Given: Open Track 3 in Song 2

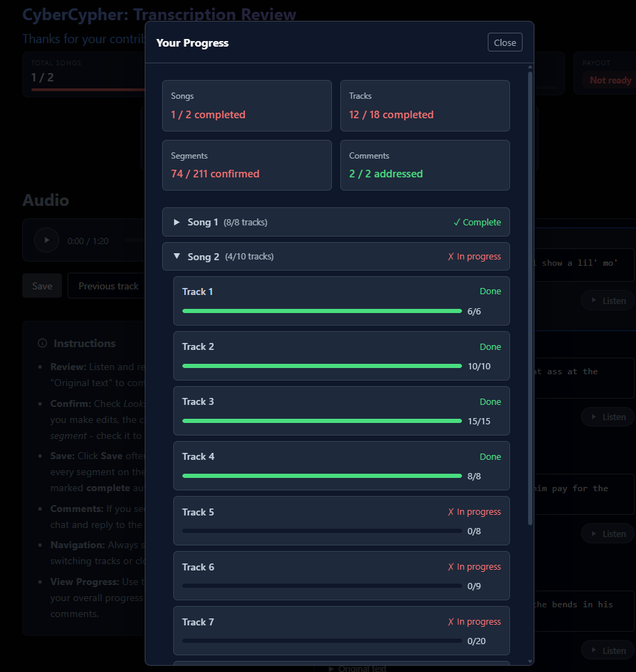Looking at the screenshot, I should (x=341, y=410).
